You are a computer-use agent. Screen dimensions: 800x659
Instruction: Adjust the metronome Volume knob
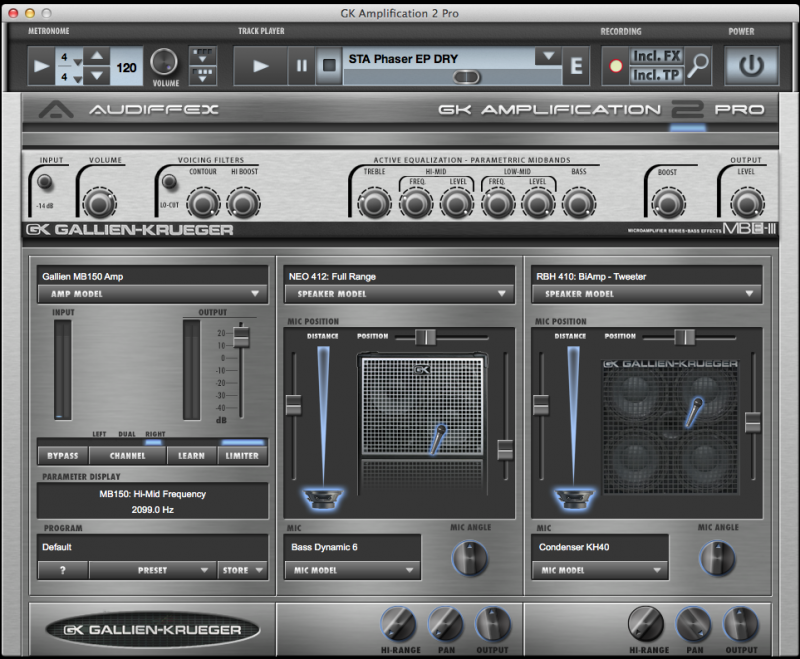tap(164, 62)
